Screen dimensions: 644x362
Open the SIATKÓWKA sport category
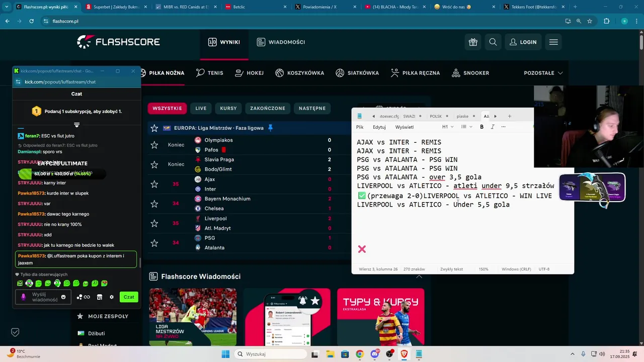click(357, 73)
